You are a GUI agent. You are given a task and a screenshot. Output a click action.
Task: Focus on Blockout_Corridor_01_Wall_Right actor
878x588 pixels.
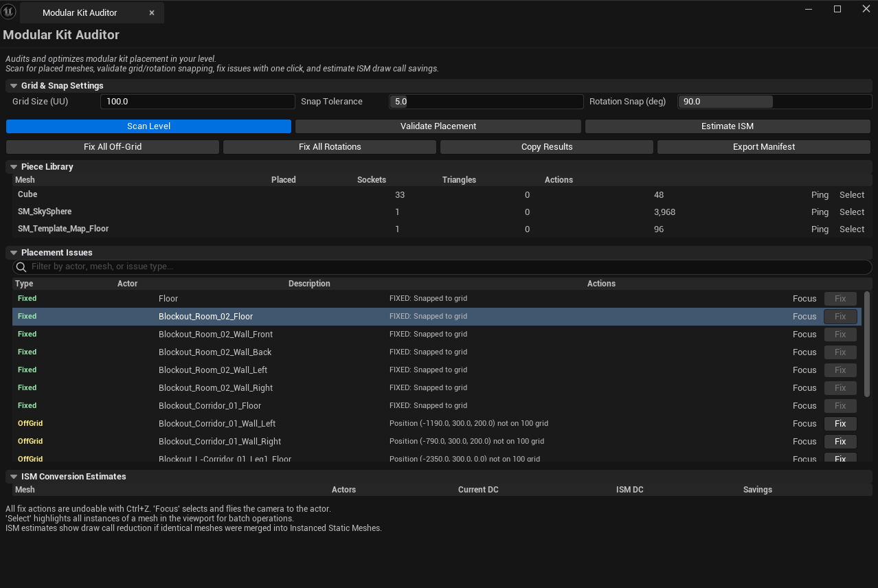point(804,442)
